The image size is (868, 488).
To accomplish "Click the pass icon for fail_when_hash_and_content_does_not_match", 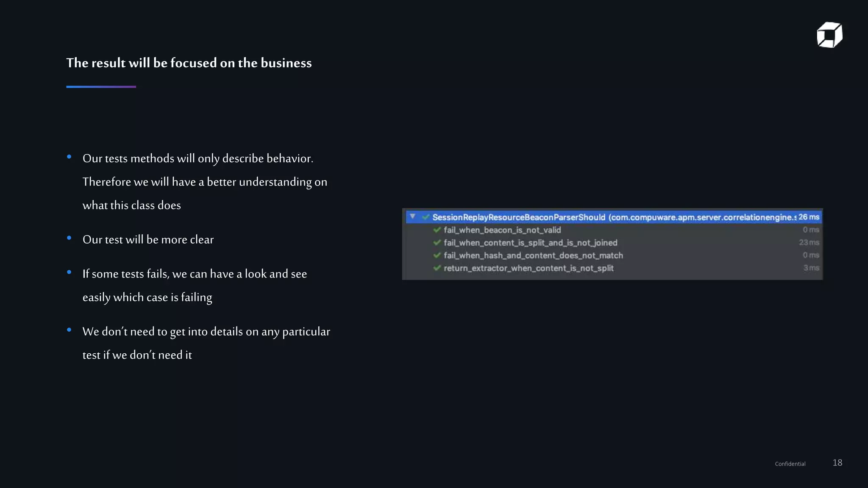I will (437, 255).
